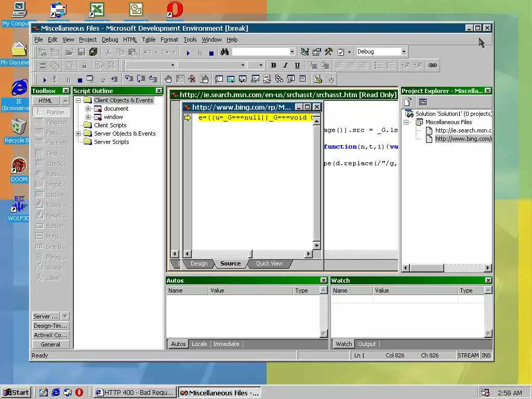Switch to the Quick View tab
This screenshot has width=532, height=399.
click(x=269, y=263)
